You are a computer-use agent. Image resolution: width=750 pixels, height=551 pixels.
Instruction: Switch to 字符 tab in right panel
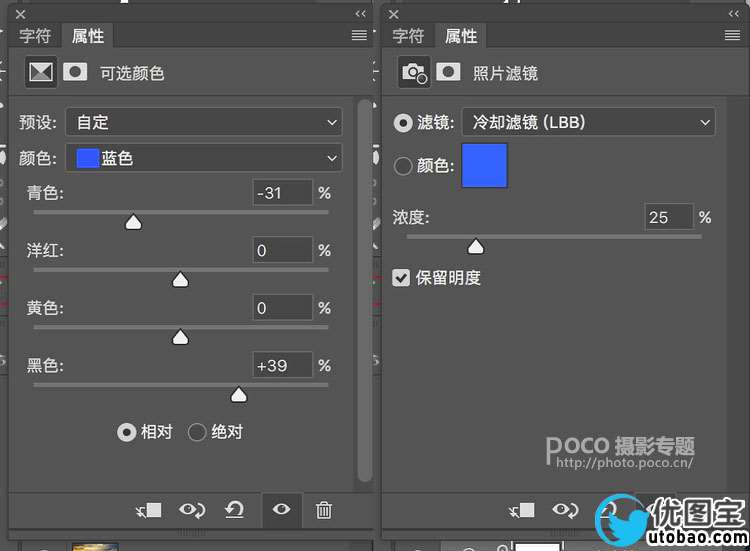[x=408, y=36]
